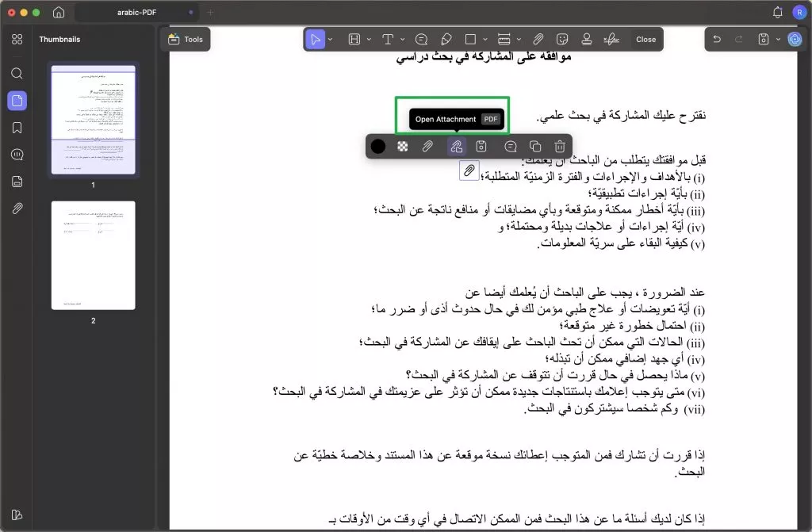Select the Text comment tool
The height and width of the screenshot is (532, 812).
388,40
